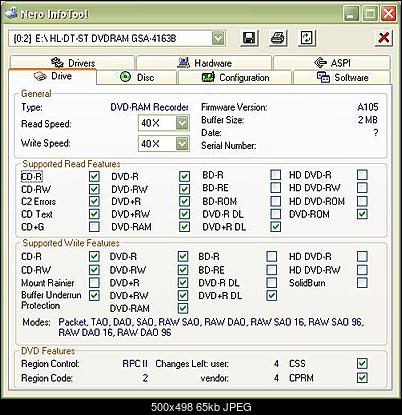Click the RPC II region control value
This screenshot has height=415, width=402.
coord(135,363)
